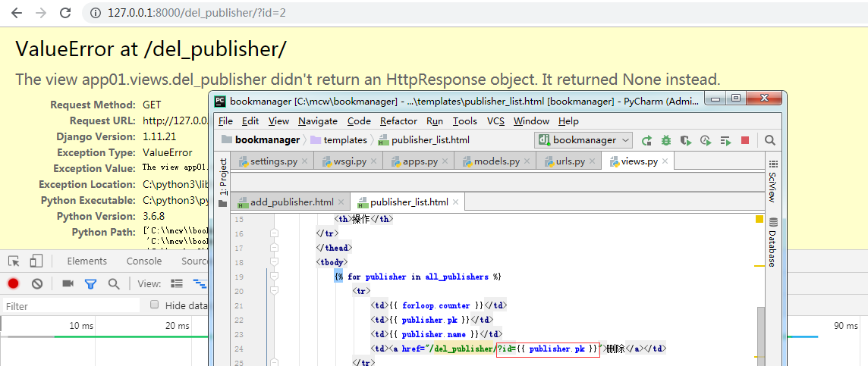Collapse the fold marker at line 20
This screenshot has height=366, width=868.
[x=275, y=292]
